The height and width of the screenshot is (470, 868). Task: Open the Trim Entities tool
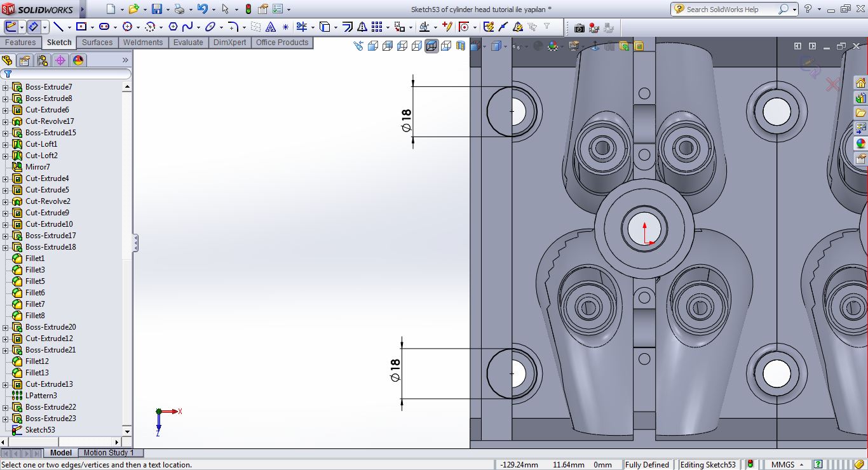[x=301, y=27]
